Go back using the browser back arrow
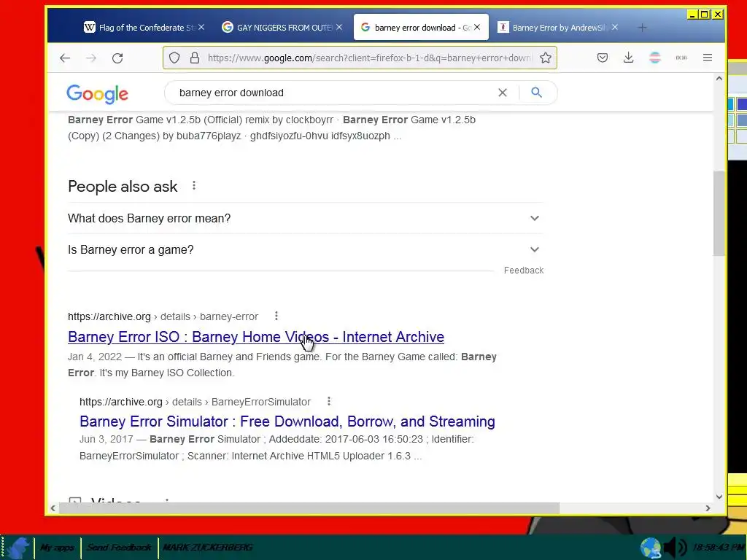 (x=65, y=58)
